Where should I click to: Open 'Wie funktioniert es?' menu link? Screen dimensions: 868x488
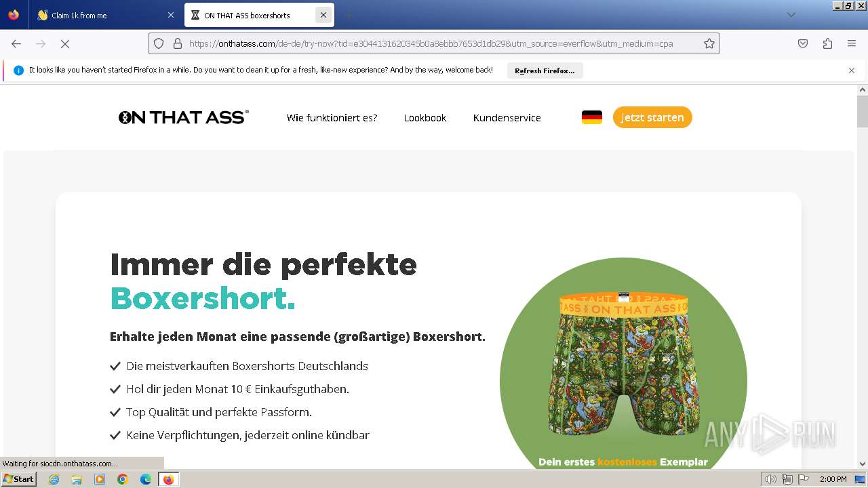(332, 118)
